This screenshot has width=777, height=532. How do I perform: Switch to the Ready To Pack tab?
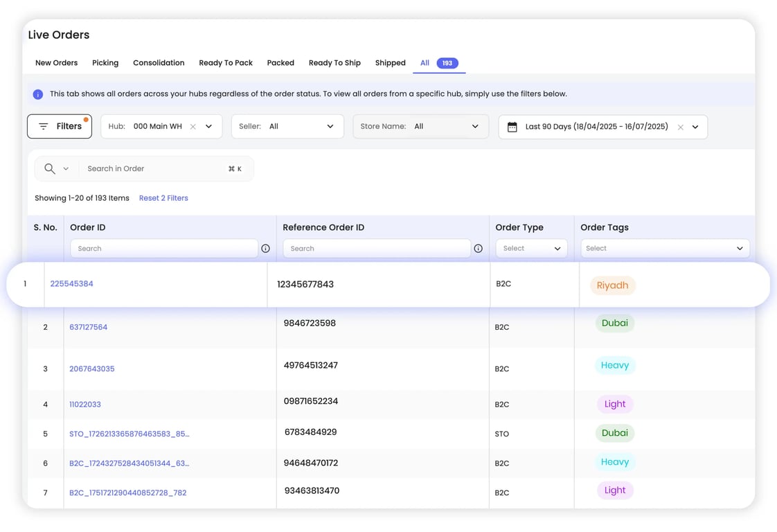pos(226,63)
